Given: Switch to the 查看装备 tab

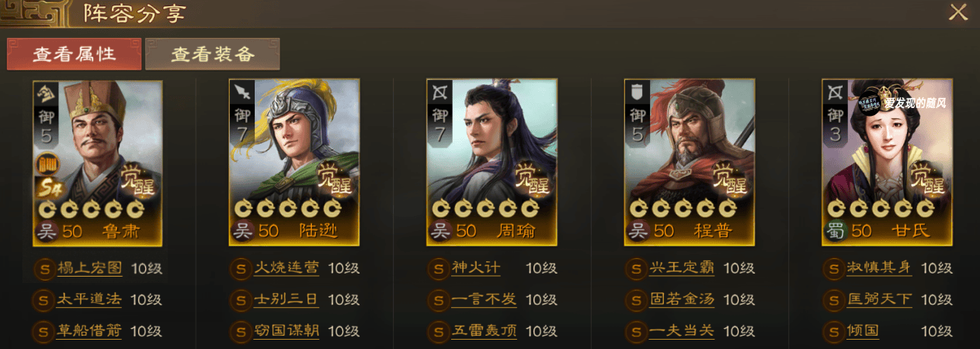Looking at the screenshot, I should [x=213, y=54].
